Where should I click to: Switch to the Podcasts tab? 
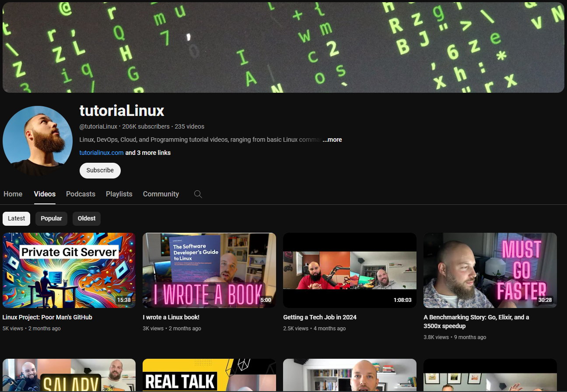tap(80, 194)
